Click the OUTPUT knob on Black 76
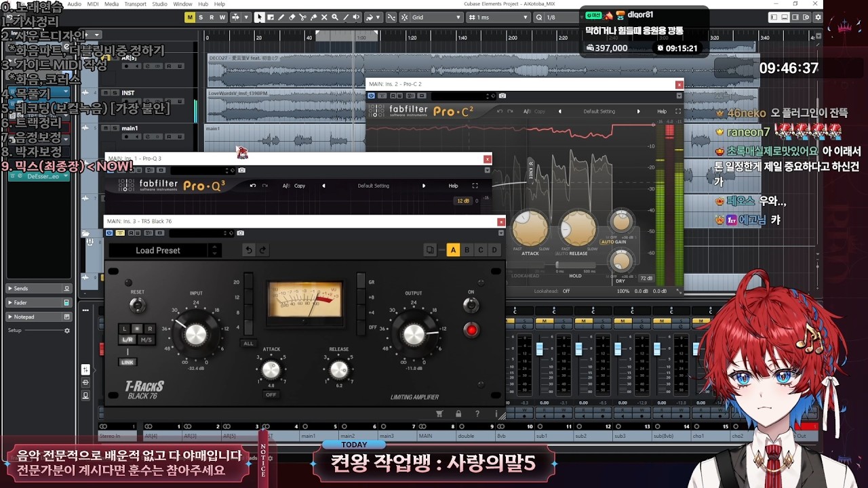The width and height of the screenshot is (868, 488). tap(414, 333)
